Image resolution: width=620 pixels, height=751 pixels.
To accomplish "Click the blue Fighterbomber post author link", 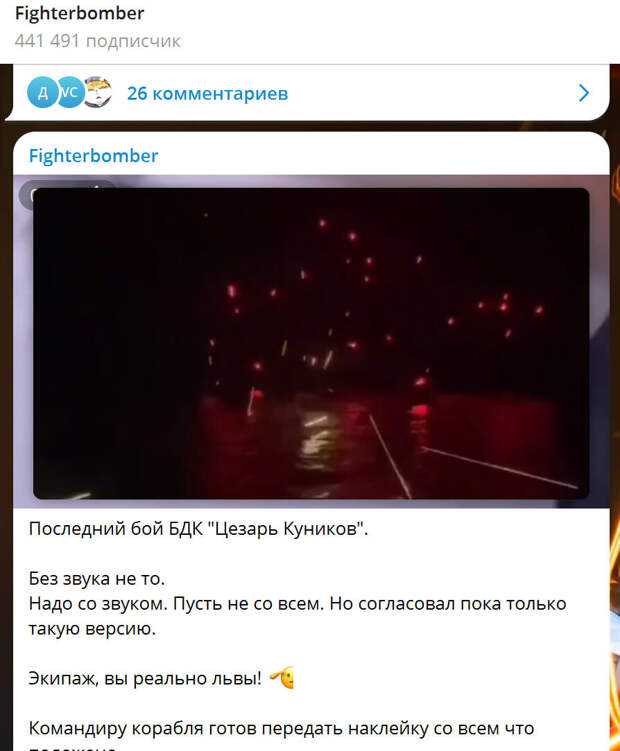I will click(x=93, y=156).
